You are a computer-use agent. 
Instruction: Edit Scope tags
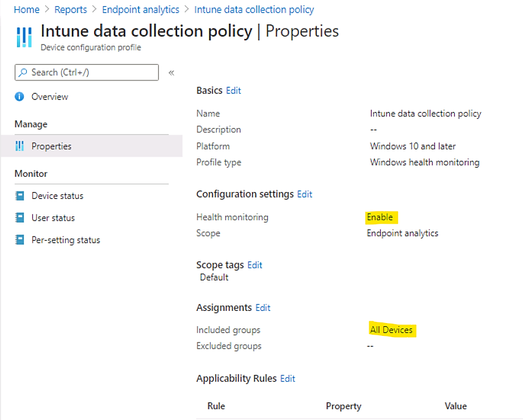(x=255, y=265)
